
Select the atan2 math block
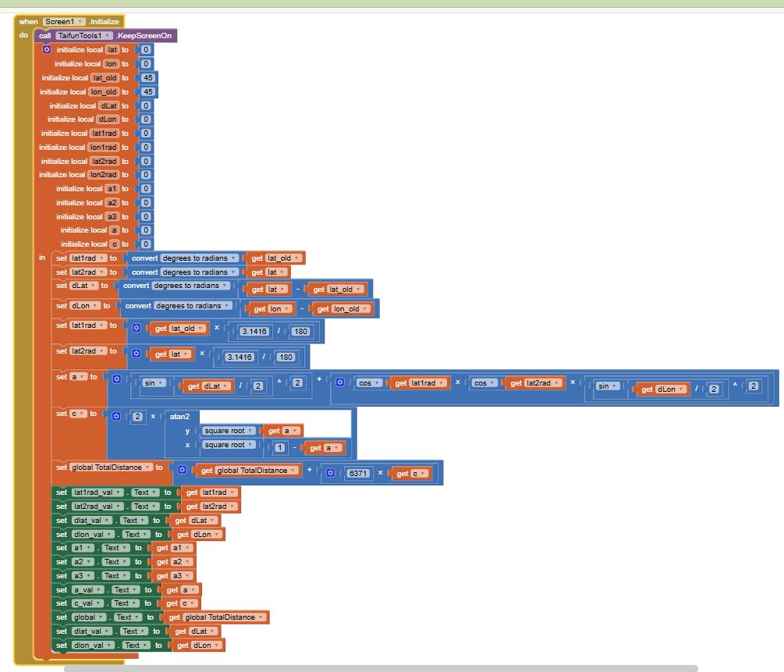tap(180, 417)
